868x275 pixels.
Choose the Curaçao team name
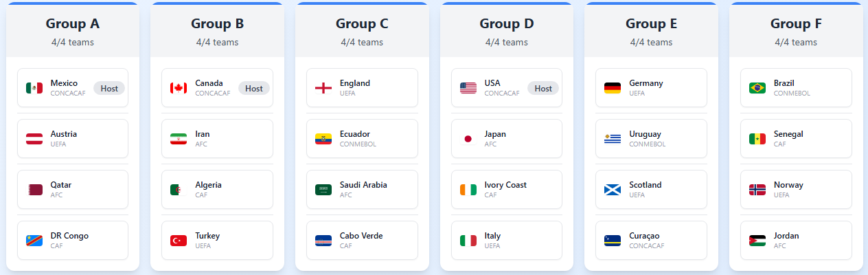point(645,236)
